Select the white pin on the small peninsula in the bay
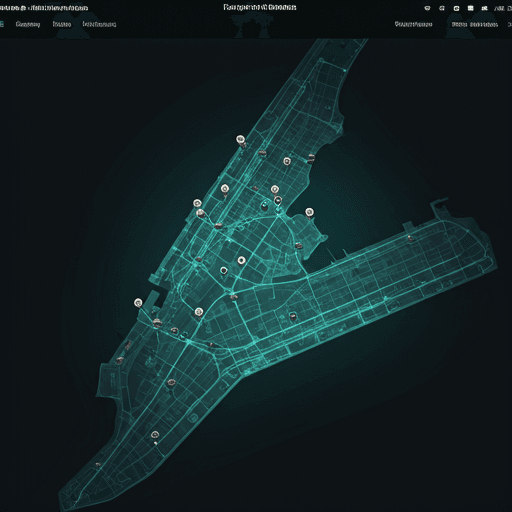 (x=309, y=212)
